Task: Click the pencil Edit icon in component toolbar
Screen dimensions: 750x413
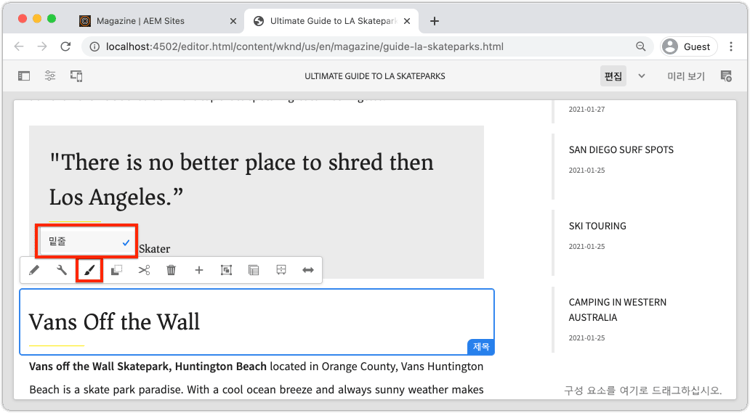Action: tap(34, 270)
